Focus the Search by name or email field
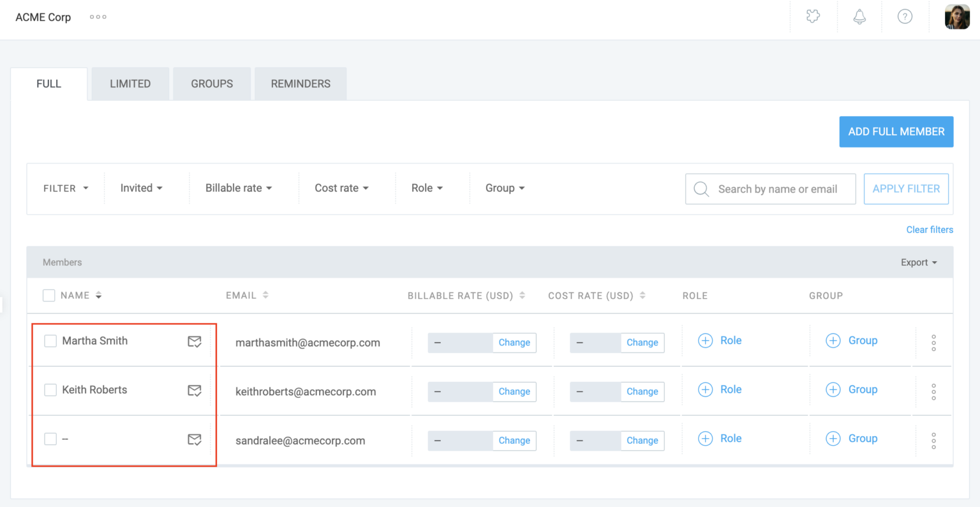This screenshot has width=980, height=507. click(x=770, y=189)
